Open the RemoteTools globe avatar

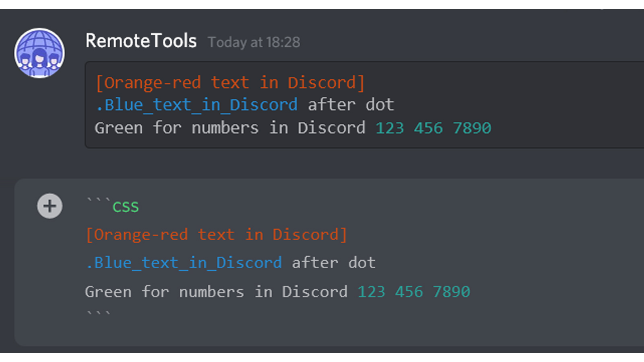[39, 53]
